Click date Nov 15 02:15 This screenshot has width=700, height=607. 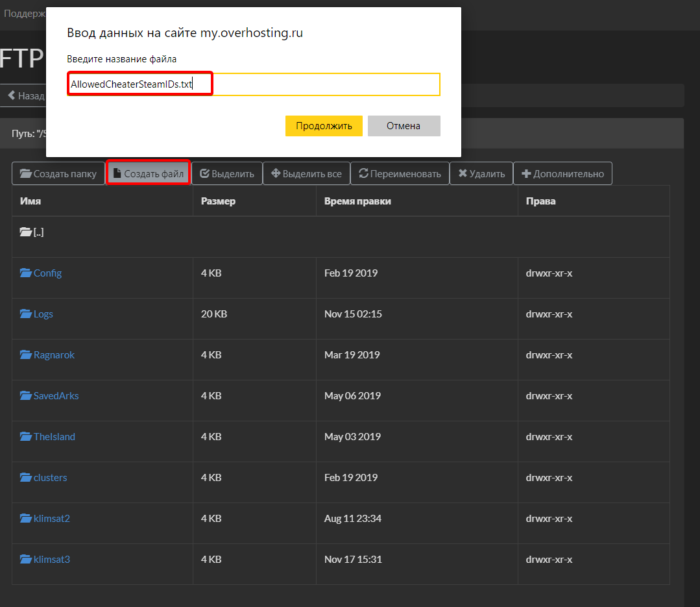coord(353,314)
